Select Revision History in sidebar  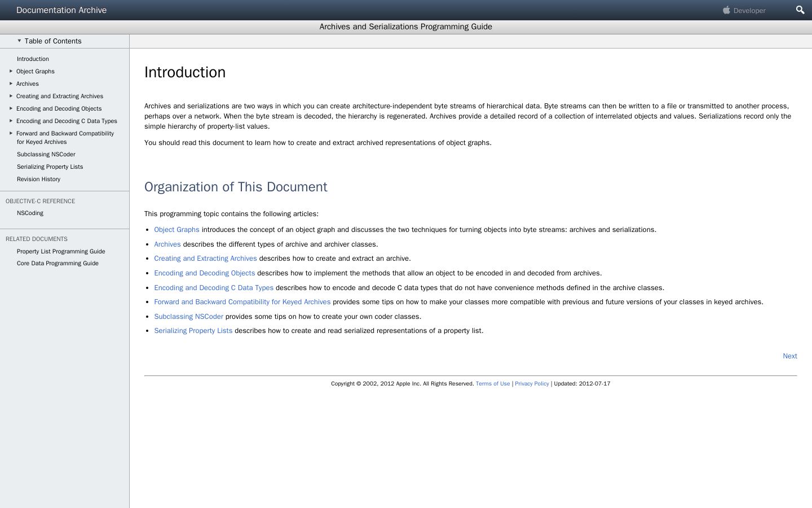(x=38, y=179)
